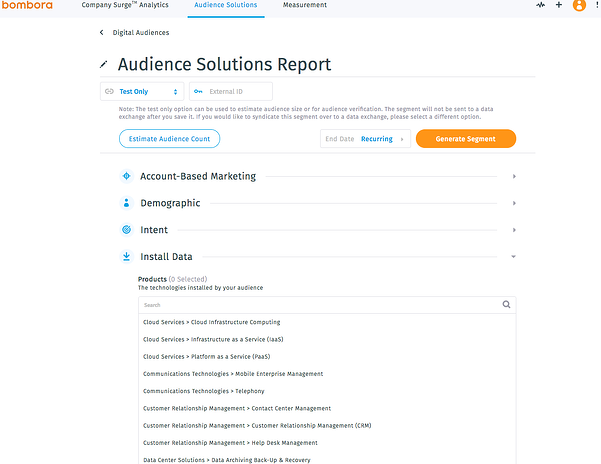This screenshot has width=601, height=464.
Task: Select Customer Relationship Management > Help Desk Management
Action: click(327, 443)
